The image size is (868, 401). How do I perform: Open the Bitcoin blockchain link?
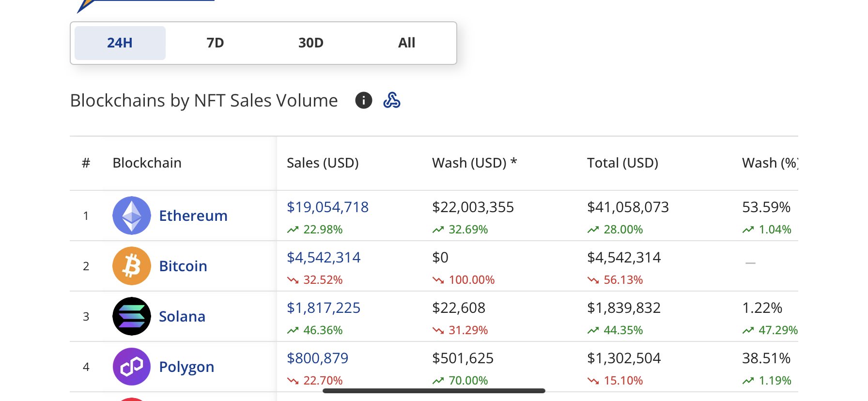[183, 266]
